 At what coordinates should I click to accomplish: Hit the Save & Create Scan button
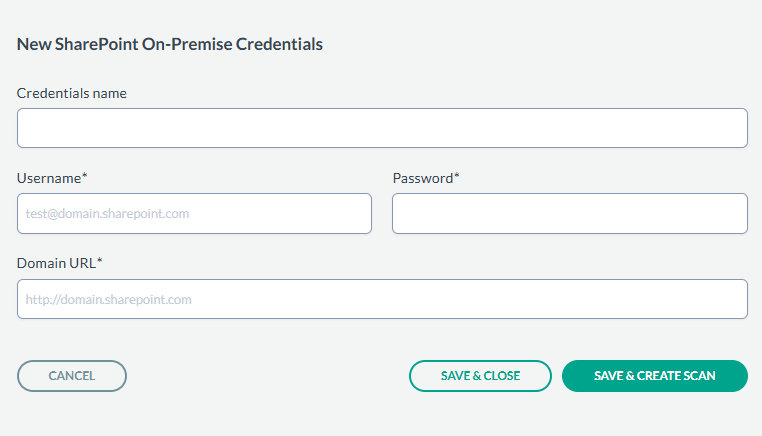click(x=655, y=376)
